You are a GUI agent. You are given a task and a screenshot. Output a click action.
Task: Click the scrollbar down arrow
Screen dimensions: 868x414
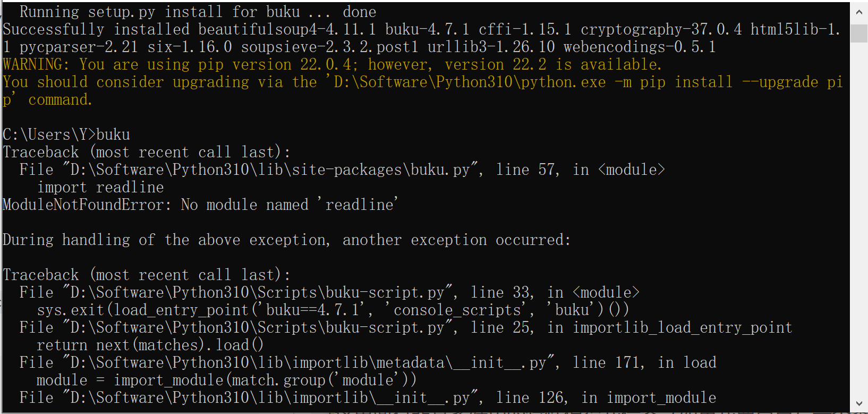(859, 404)
